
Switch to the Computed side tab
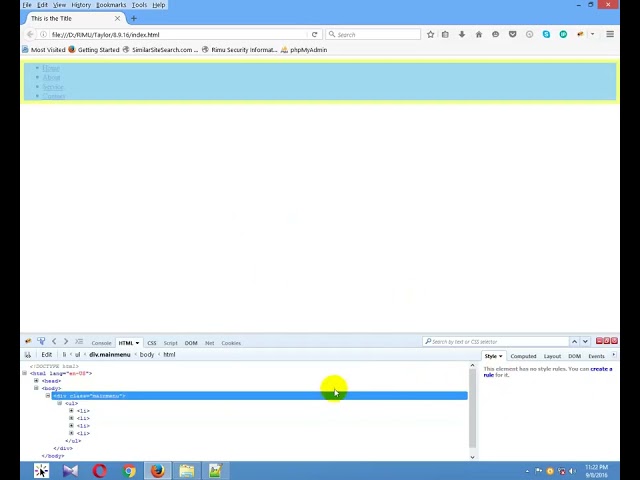click(x=523, y=356)
